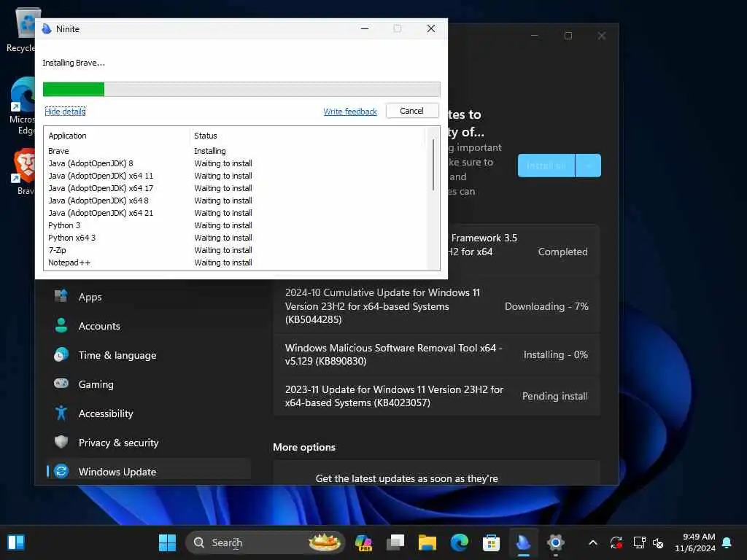Screen dimensions: 747x560
Task: Click Time & language clock icon
Action: (x=61, y=355)
